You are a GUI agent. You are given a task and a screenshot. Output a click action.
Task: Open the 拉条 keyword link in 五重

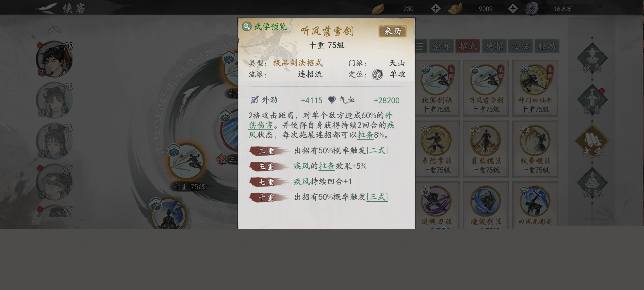pos(326,166)
